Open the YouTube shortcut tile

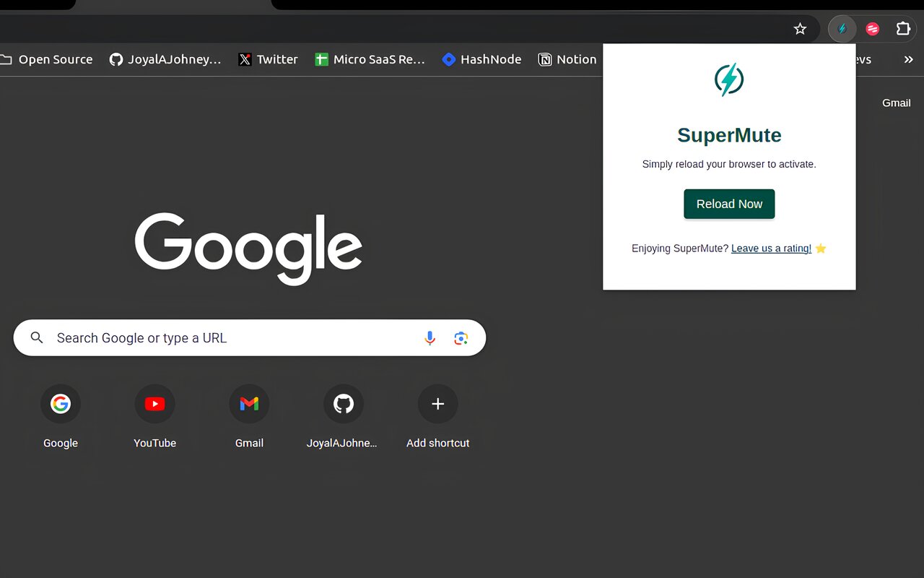coord(154,417)
